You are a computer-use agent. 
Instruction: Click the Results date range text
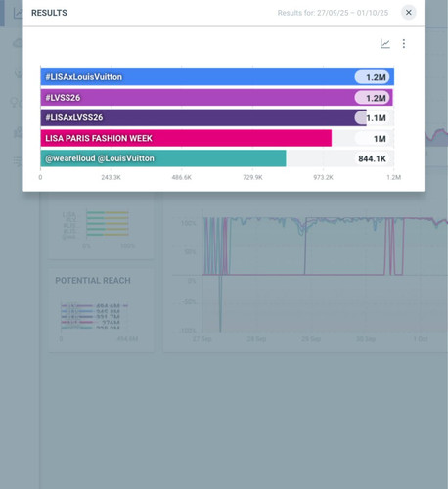click(x=333, y=13)
